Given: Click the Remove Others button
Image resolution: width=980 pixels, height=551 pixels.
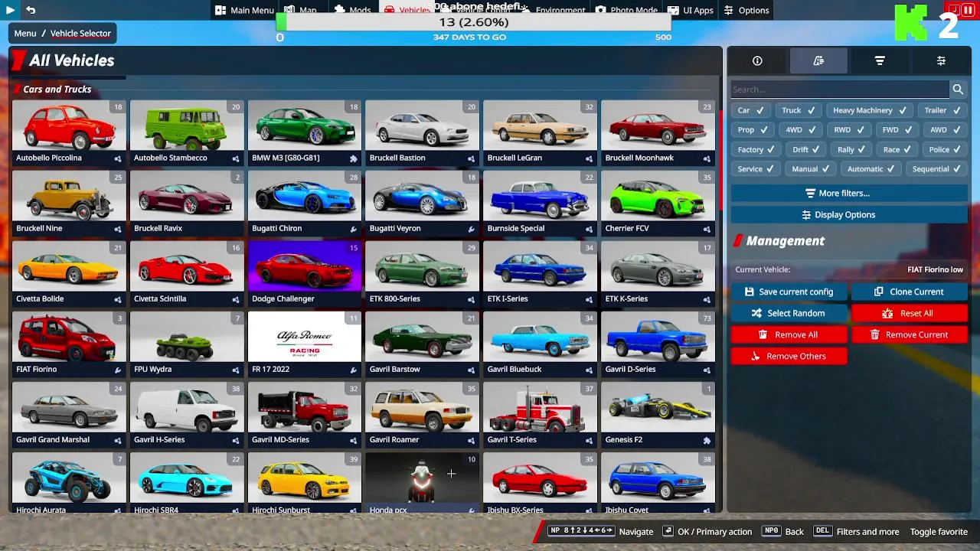Looking at the screenshot, I should click(x=789, y=356).
